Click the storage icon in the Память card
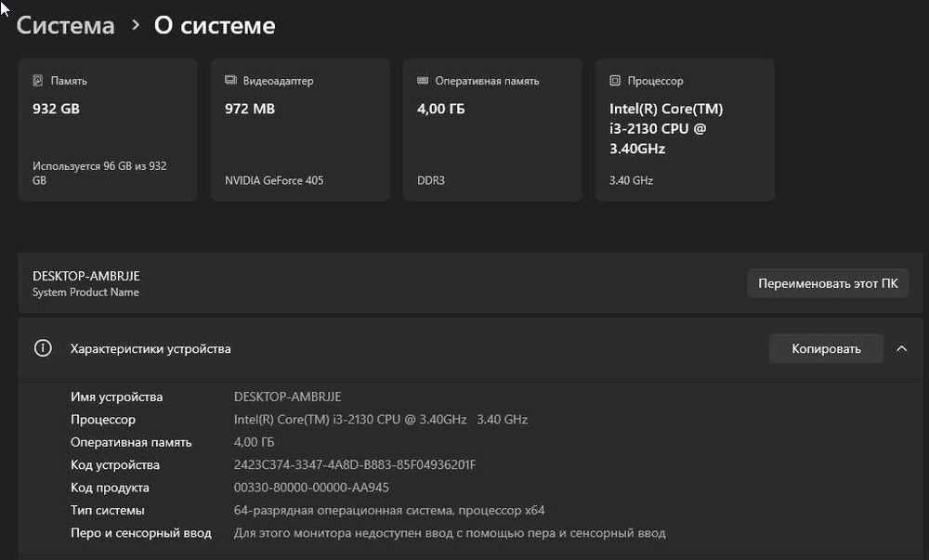929x560 pixels. click(37, 81)
